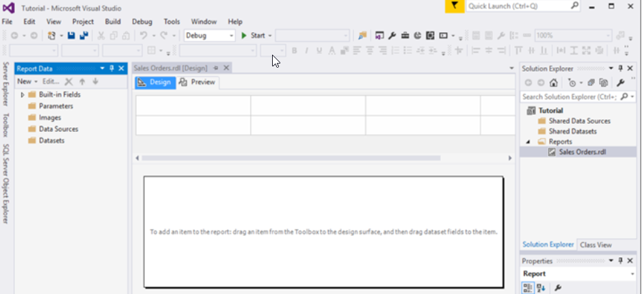Open the Project menu
Viewport: 644px width, 294px height.
(83, 22)
